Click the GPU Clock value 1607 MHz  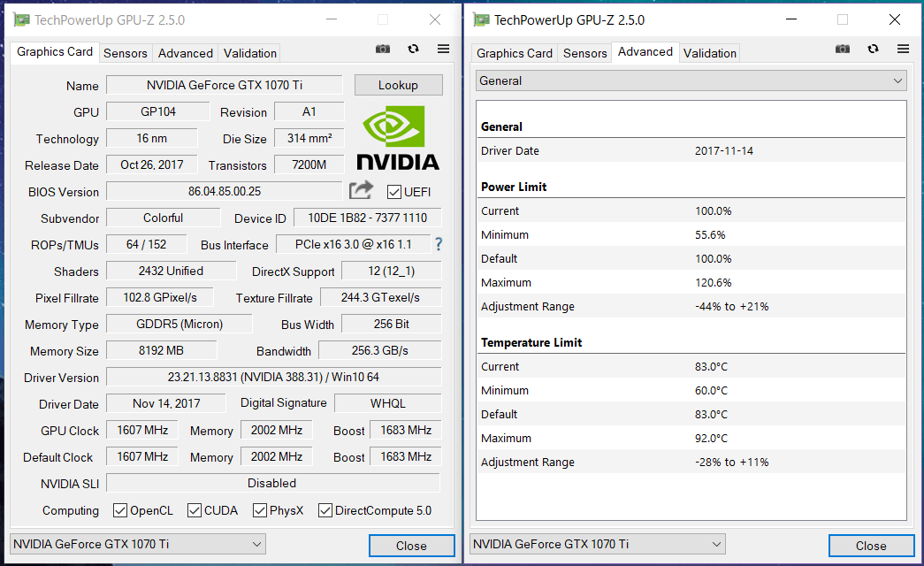coord(142,430)
